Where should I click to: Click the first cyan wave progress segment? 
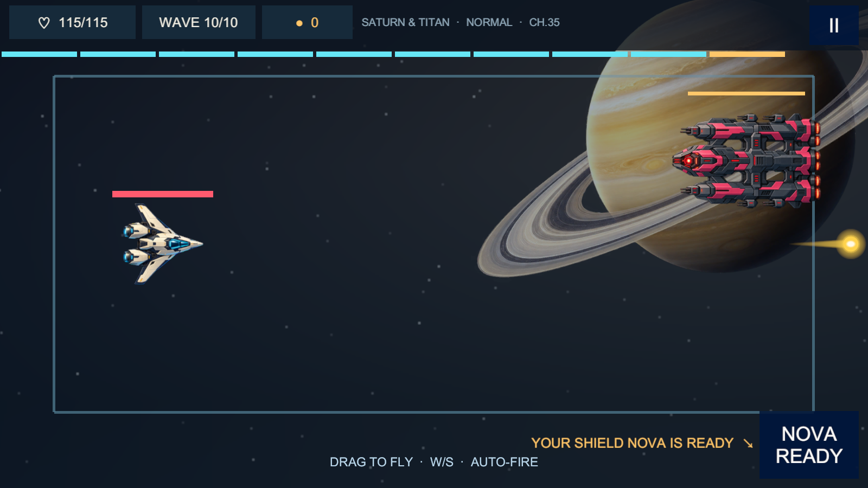click(x=39, y=54)
